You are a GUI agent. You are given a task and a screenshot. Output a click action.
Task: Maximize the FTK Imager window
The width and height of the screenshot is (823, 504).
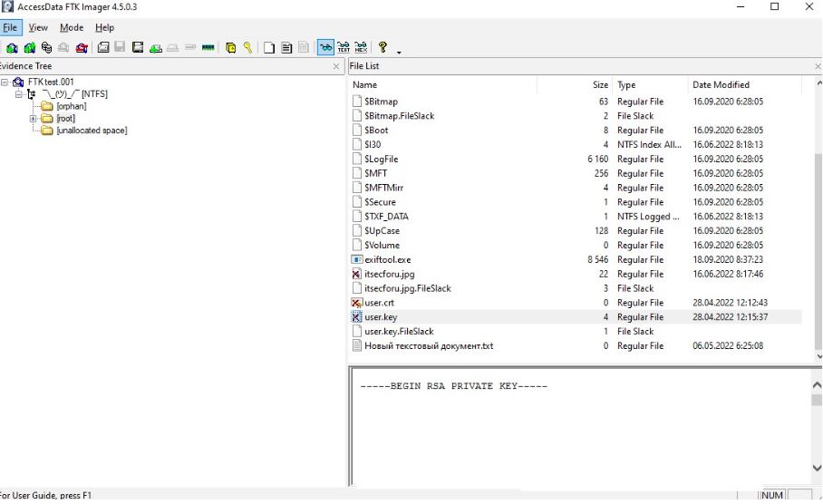774,7
